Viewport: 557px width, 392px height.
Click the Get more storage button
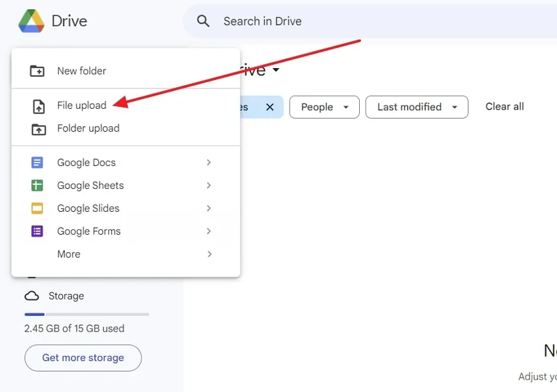click(x=83, y=357)
